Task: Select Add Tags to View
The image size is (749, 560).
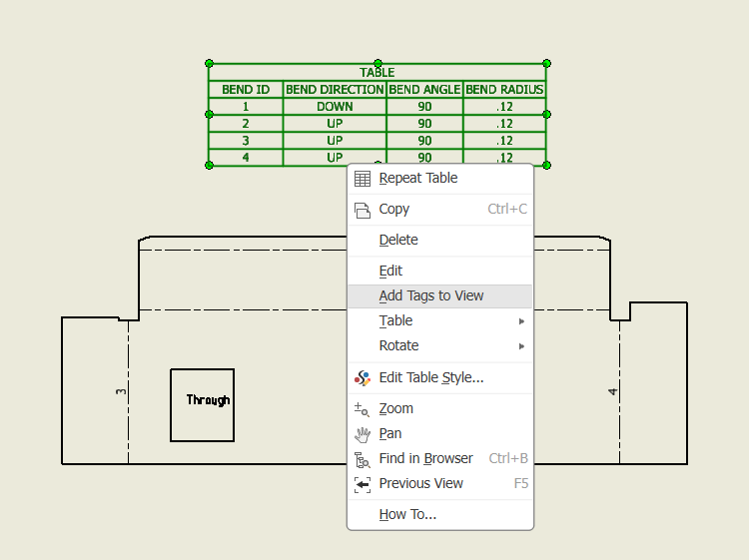Action: click(440, 296)
